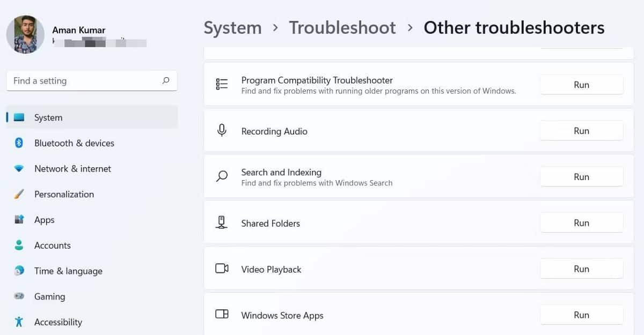The image size is (644, 335).
Task: Click the Search and Indexing magnifier icon
Action: tap(222, 176)
